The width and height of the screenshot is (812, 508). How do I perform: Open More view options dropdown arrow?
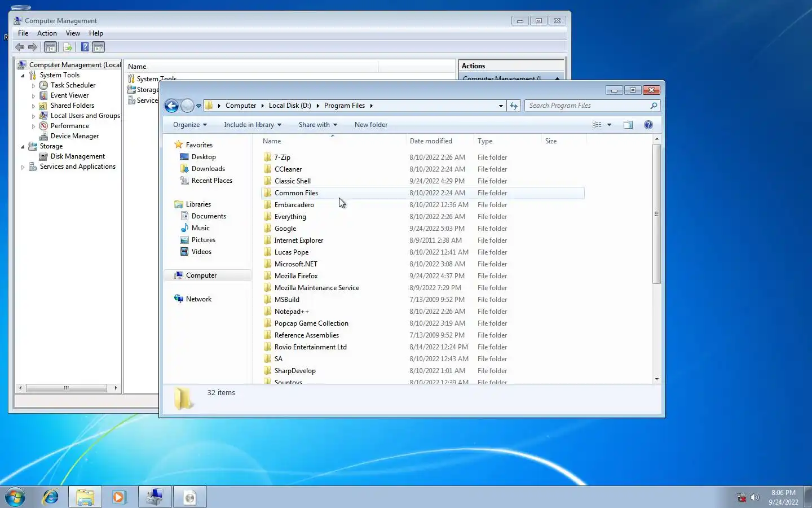click(x=609, y=125)
